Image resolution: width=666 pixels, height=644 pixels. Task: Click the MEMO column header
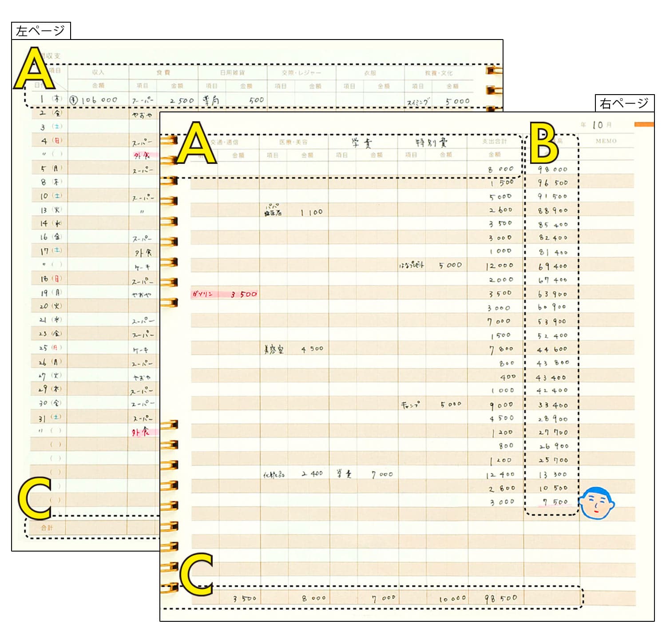coord(606,141)
